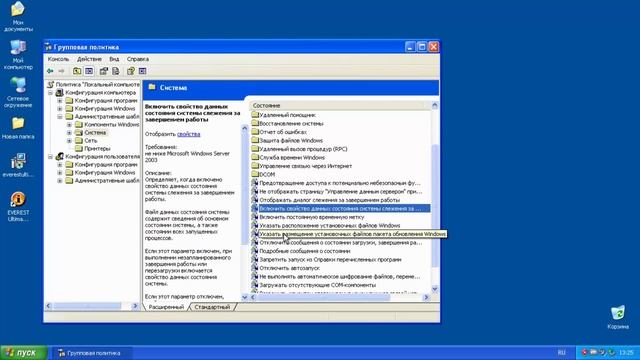Open Properties via the toolbar icon
The width and height of the screenshot is (640, 360).
click(104, 71)
